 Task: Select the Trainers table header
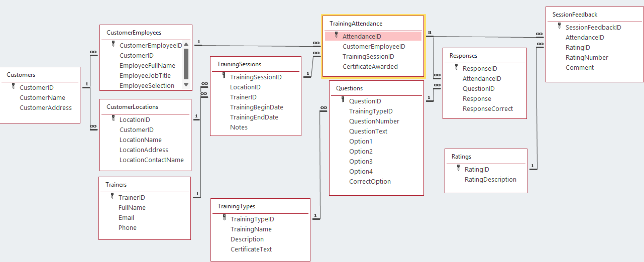point(116,185)
